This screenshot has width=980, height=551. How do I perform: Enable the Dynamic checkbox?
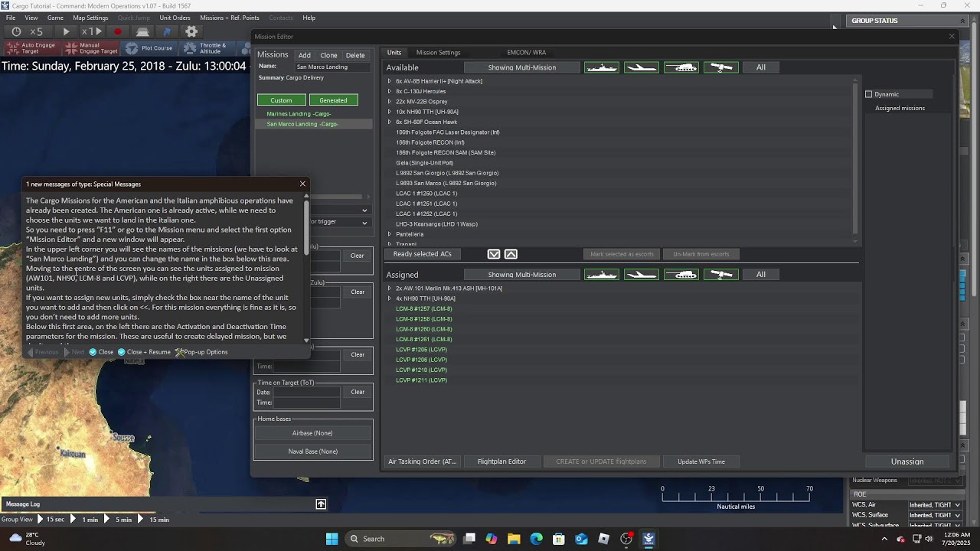pos(869,94)
